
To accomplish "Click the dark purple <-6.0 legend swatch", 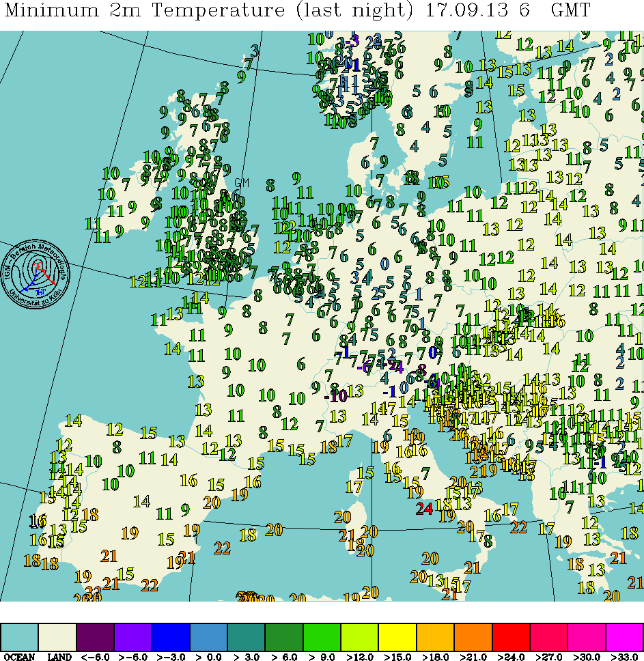I will tap(95, 636).
